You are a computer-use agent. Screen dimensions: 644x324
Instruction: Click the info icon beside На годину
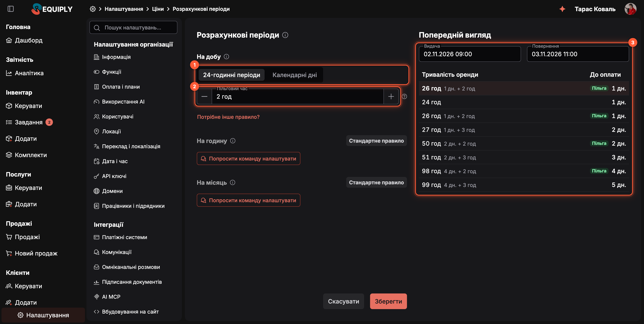233,141
